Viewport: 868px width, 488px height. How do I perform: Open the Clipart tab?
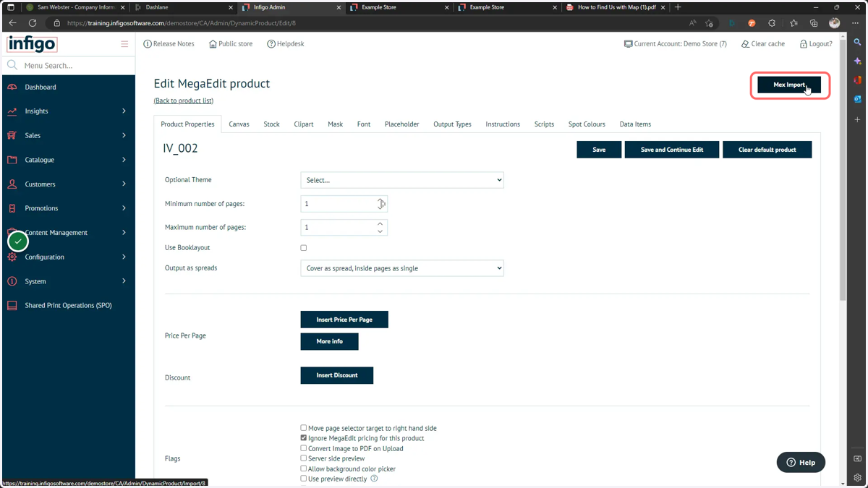click(x=304, y=124)
